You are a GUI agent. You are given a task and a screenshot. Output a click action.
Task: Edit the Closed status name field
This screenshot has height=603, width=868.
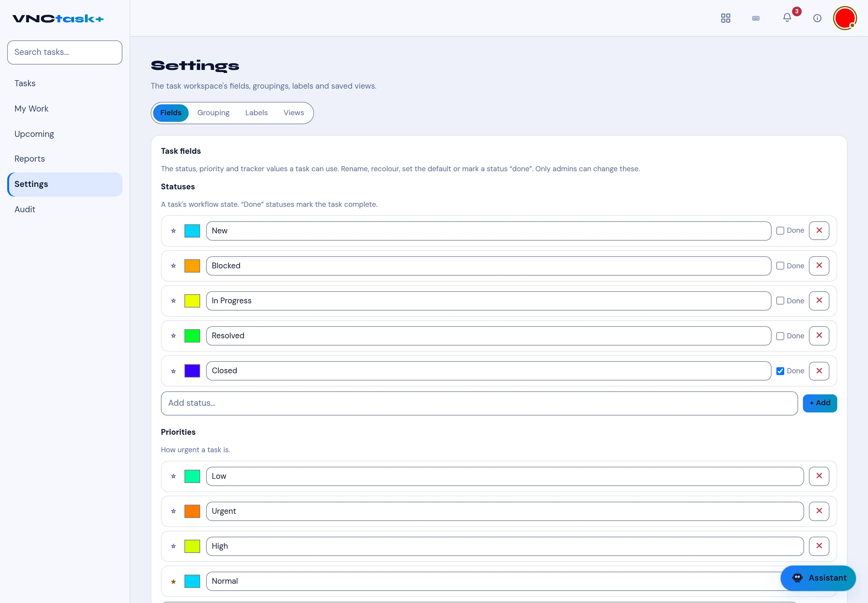(488, 371)
